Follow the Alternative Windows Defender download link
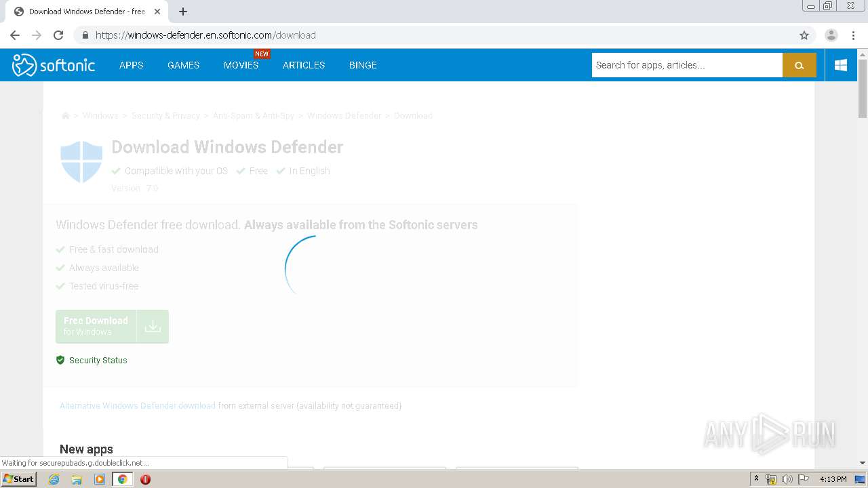The height and width of the screenshot is (488, 868). pyautogui.click(x=138, y=405)
